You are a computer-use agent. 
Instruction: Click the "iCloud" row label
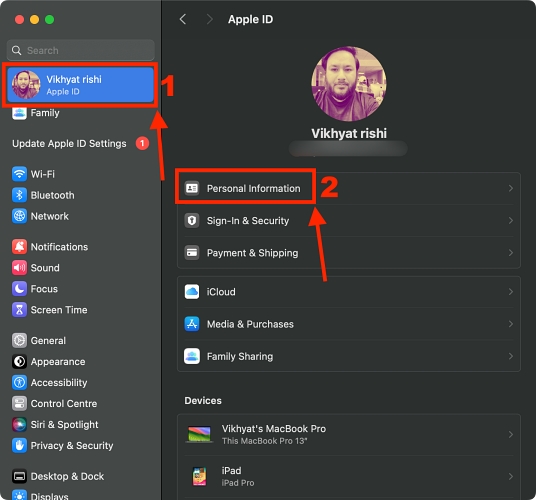pyautogui.click(x=221, y=292)
